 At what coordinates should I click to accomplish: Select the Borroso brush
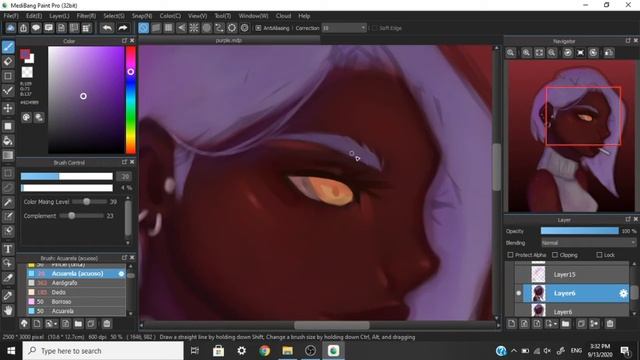click(76, 302)
